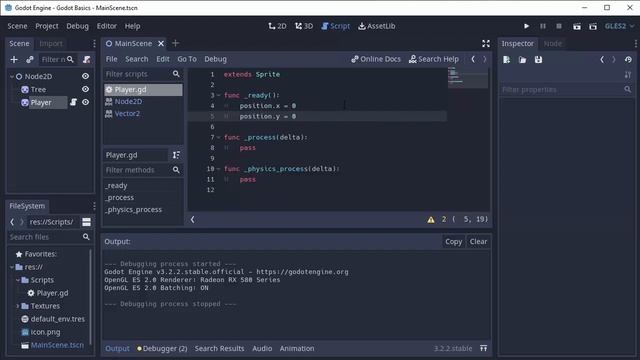Open the Editor menu
The height and width of the screenshot is (360, 640).
107,26
